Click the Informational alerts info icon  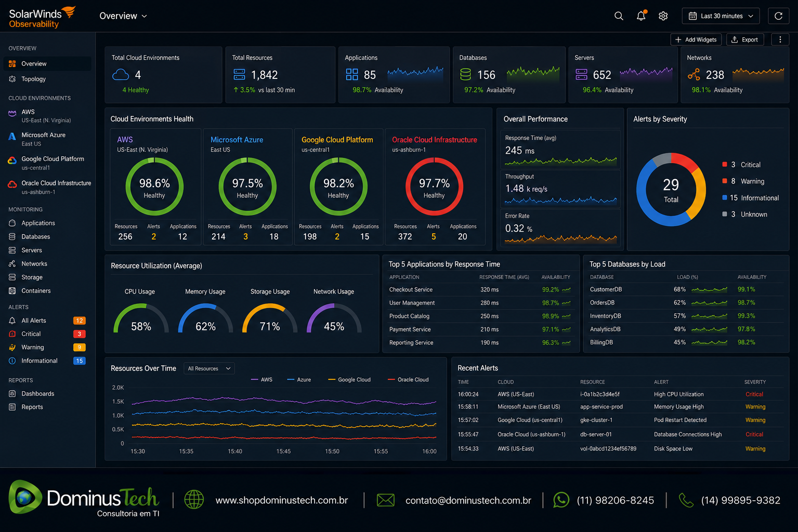pos(12,361)
